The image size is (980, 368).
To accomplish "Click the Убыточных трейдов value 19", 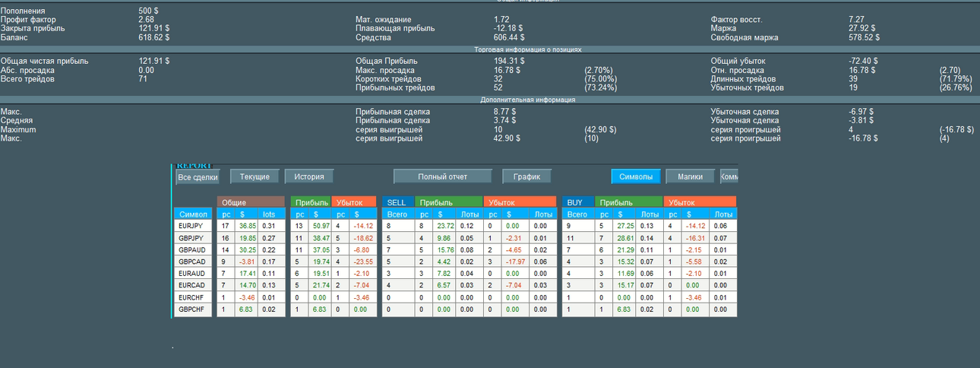I will click(x=853, y=88).
